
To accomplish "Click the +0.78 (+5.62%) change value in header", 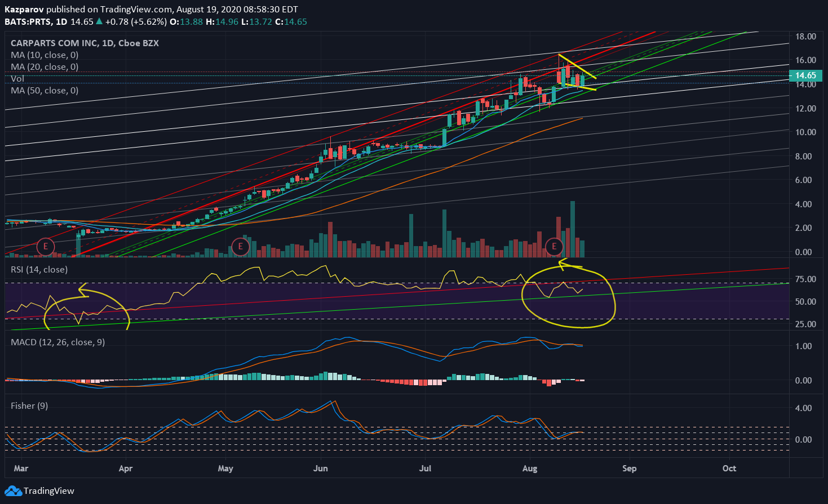I will pos(136,21).
